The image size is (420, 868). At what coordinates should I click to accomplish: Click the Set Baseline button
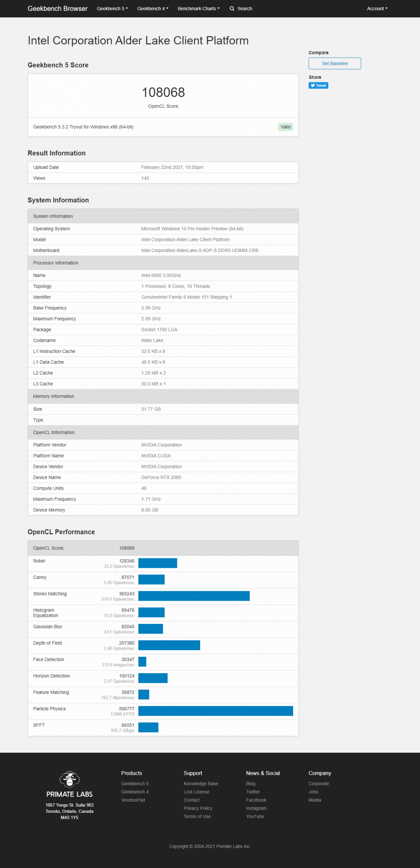(x=335, y=63)
